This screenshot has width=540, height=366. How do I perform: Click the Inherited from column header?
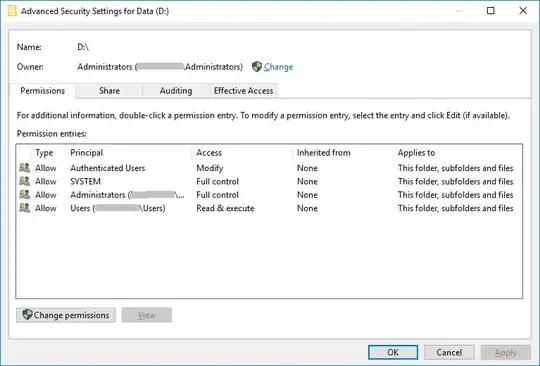click(x=324, y=153)
